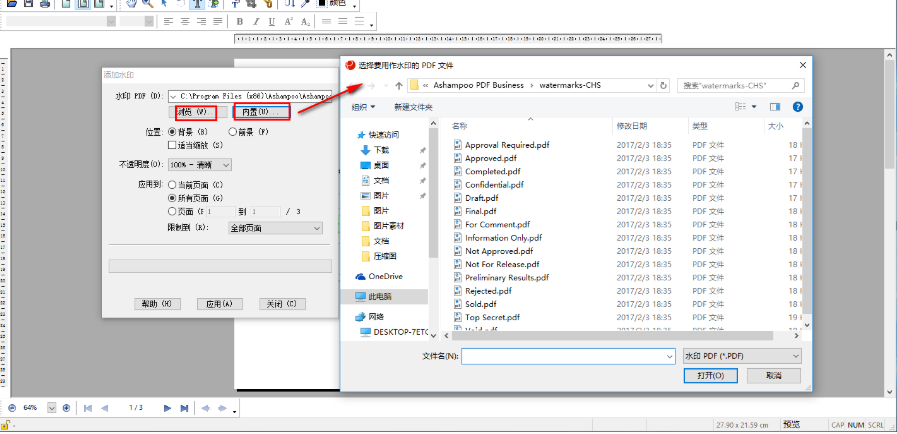Select the 前景 (F) radio button

[x=232, y=132]
